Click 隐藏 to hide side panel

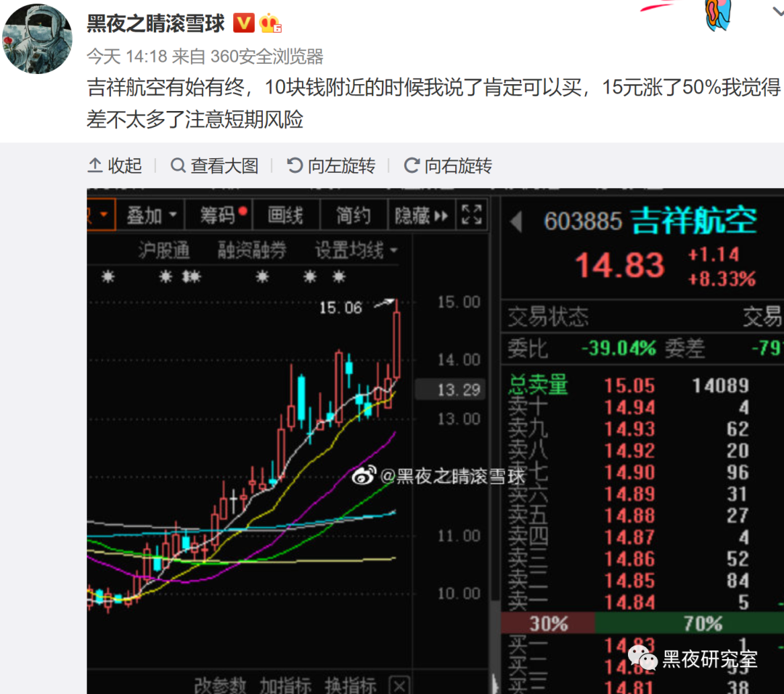422,216
